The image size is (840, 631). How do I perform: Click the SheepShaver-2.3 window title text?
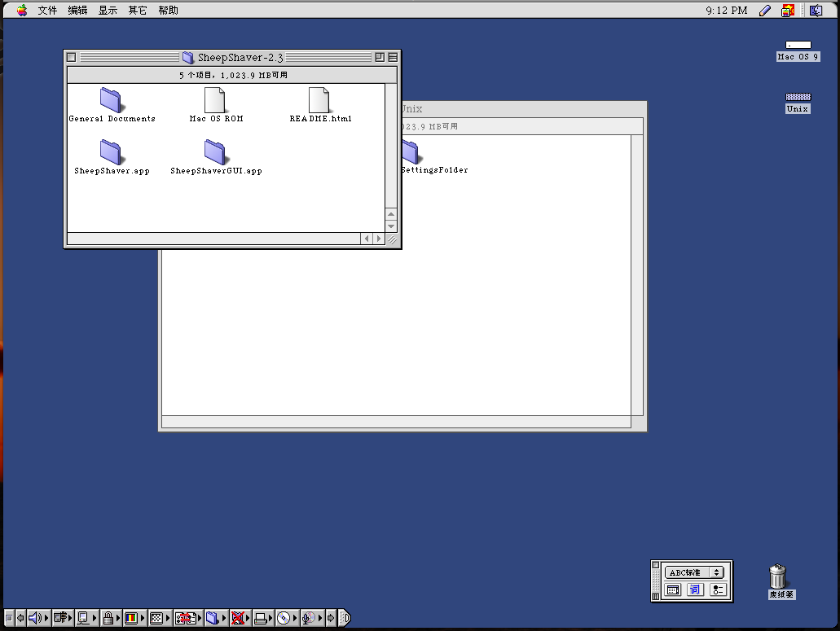(240, 57)
